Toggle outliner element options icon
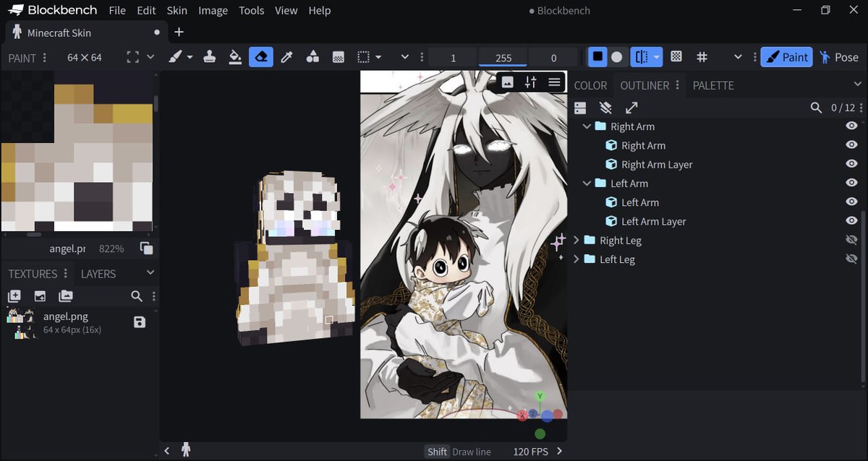868x461 pixels. point(580,108)
